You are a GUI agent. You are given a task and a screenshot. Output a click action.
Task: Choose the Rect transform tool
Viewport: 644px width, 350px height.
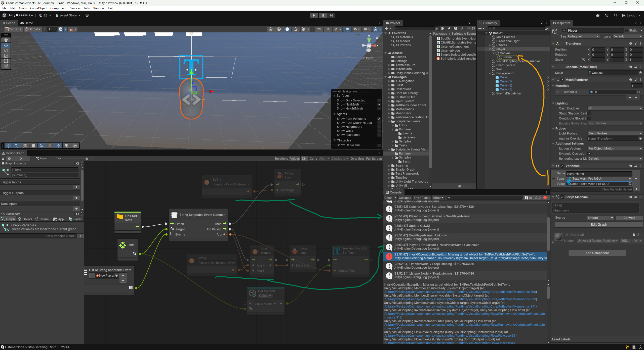coord(6,61)
